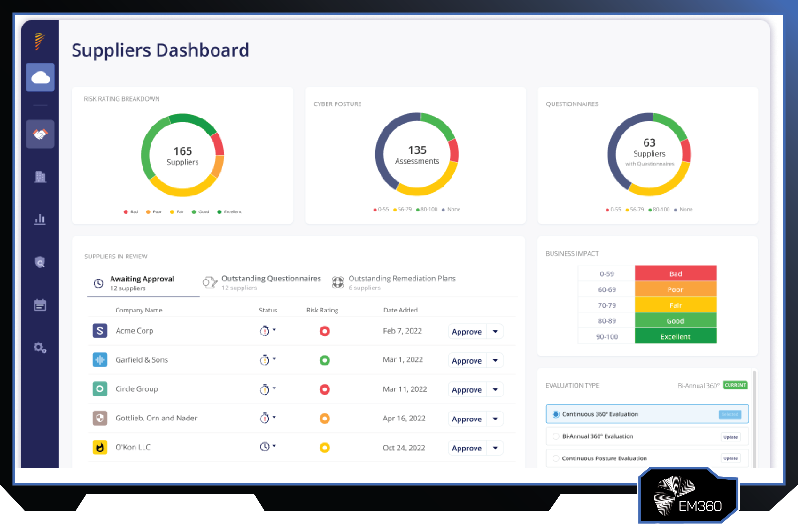Switch to the Outstanding Questionnaires tab

262,283
